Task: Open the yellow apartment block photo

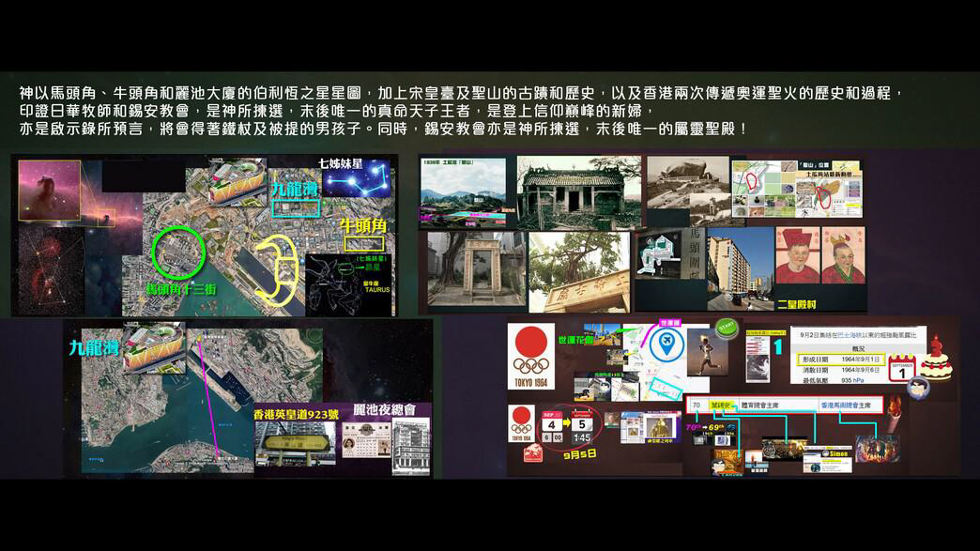Action: click(x=741, y=268)
